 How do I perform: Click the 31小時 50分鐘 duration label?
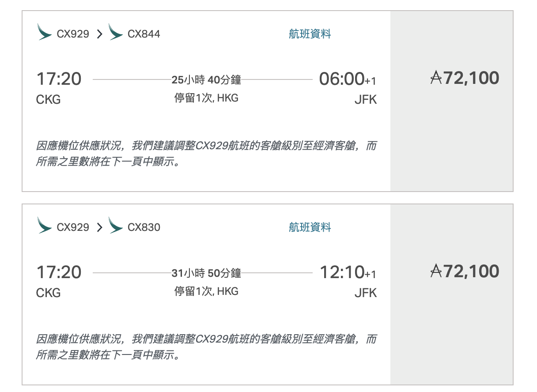(206, 273)
